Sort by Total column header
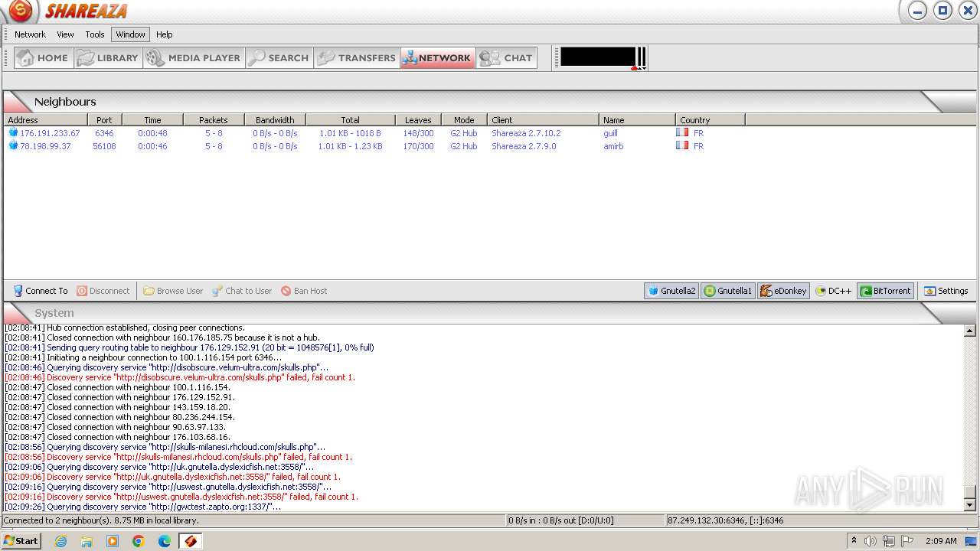This screenshot has width=980, height=551. point(351,120)
